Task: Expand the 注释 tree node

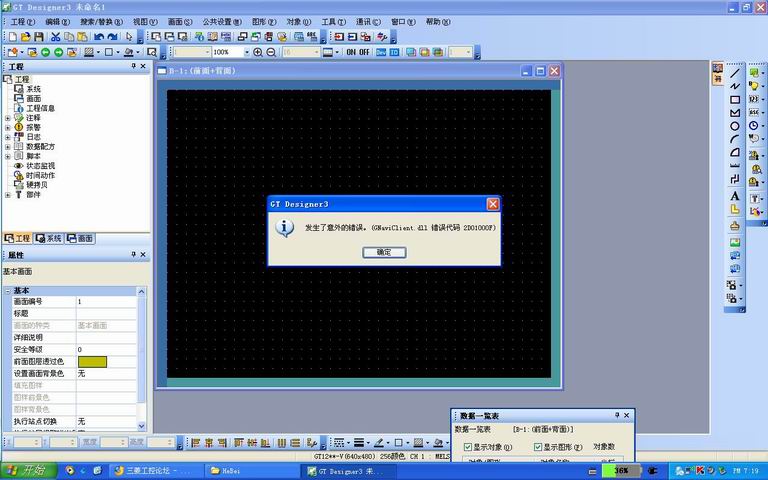Action: [x=8, y=118]
